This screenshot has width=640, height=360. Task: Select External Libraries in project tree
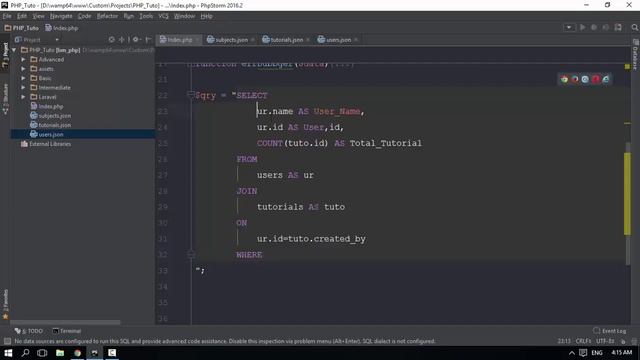[x=50, y=144]
